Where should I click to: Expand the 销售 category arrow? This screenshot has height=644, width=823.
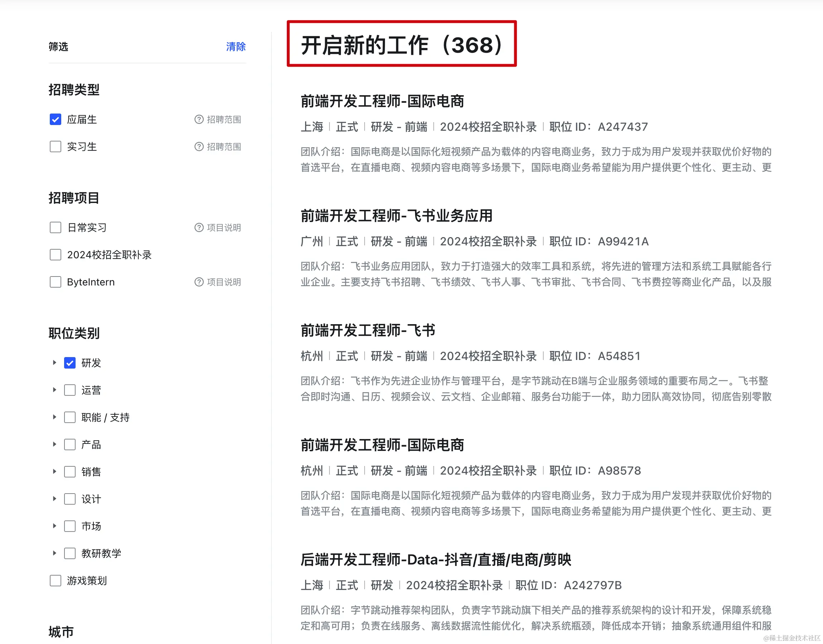point(54,472)
